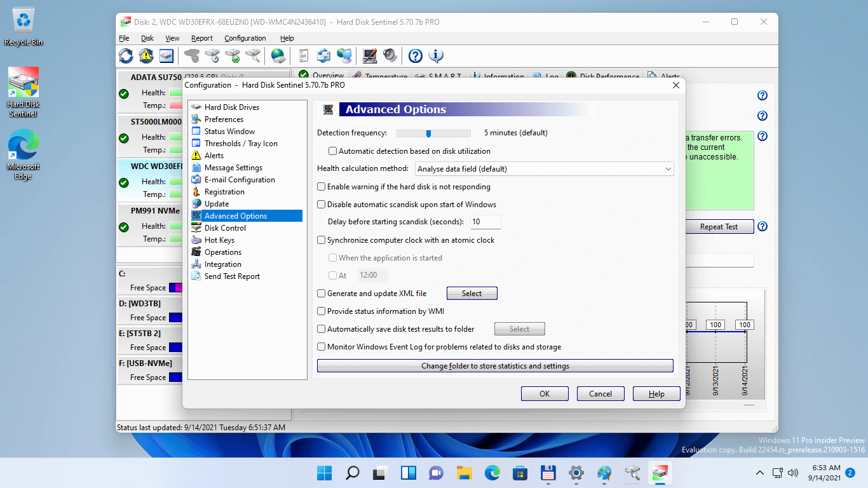868x488 pixels.
Task: Open the Configuration menu
Action: [245, 38]
